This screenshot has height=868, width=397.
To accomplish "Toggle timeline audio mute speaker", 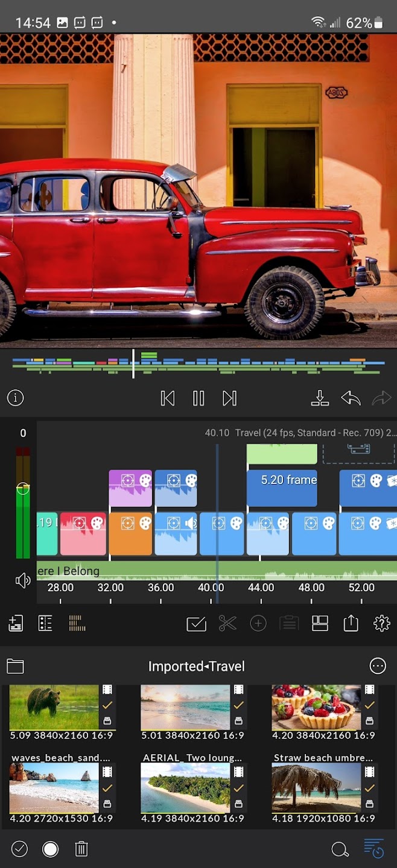I will [23, 580].
